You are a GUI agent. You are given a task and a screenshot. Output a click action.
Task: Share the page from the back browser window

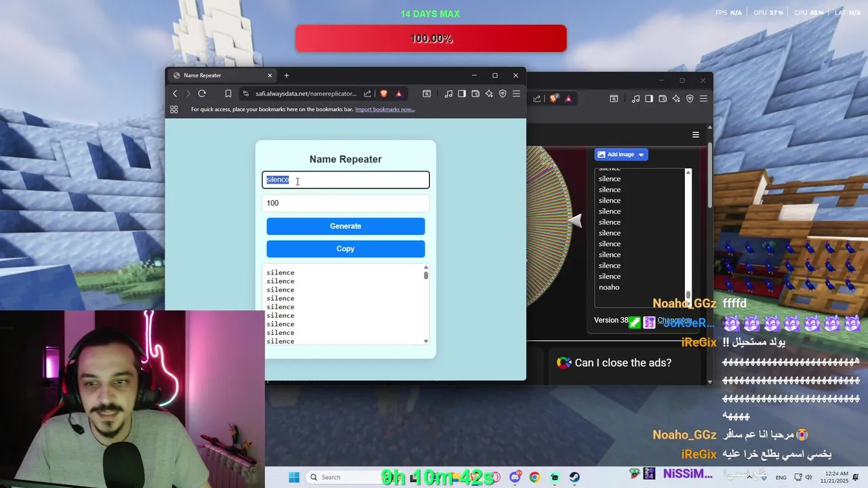coord(537,98)
